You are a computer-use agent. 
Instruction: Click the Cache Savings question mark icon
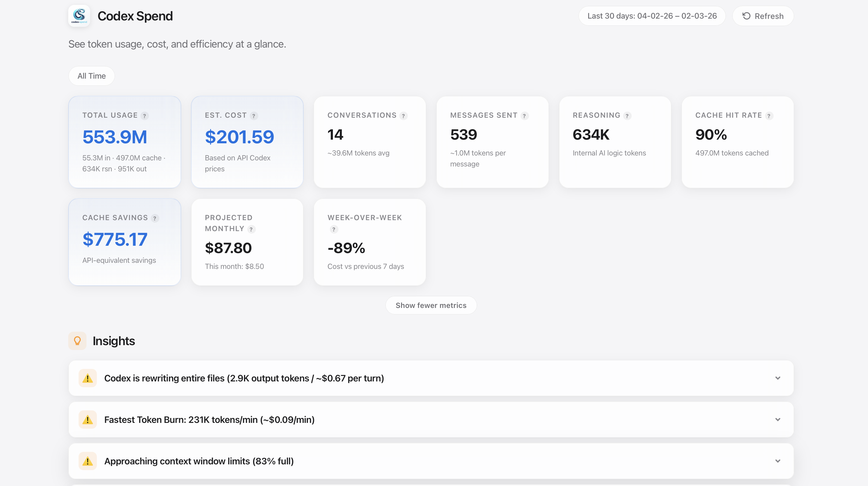pos(155,218)
